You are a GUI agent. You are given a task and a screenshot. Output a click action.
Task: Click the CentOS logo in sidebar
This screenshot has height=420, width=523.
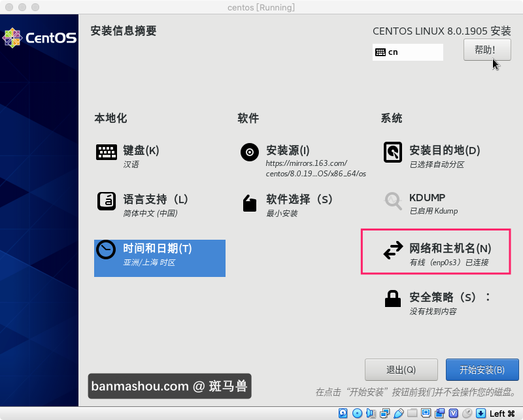39,38
